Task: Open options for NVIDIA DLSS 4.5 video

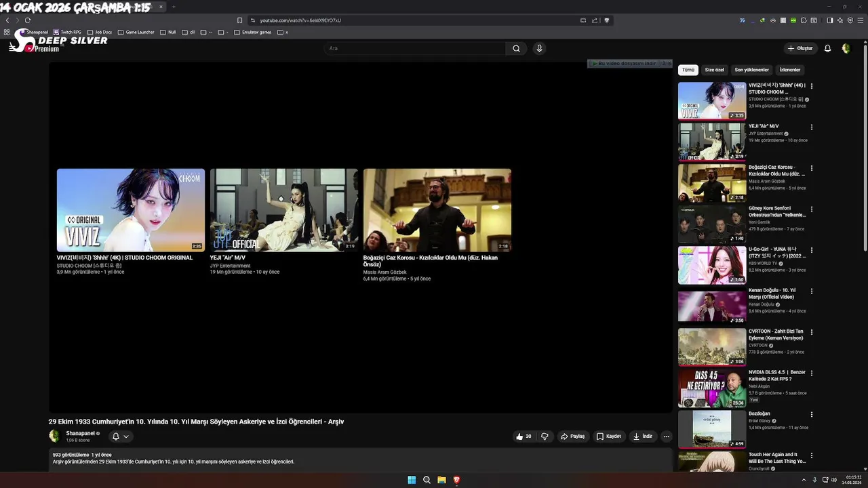Action: click(x=811, y=373)
